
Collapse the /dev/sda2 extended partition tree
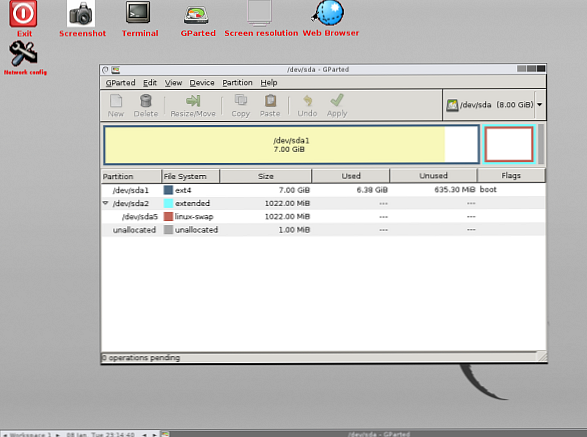[x=106, y=203]
